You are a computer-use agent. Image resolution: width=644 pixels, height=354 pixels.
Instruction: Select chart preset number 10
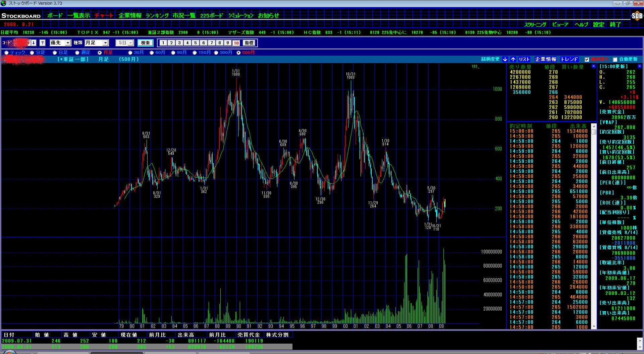(236, 43)
